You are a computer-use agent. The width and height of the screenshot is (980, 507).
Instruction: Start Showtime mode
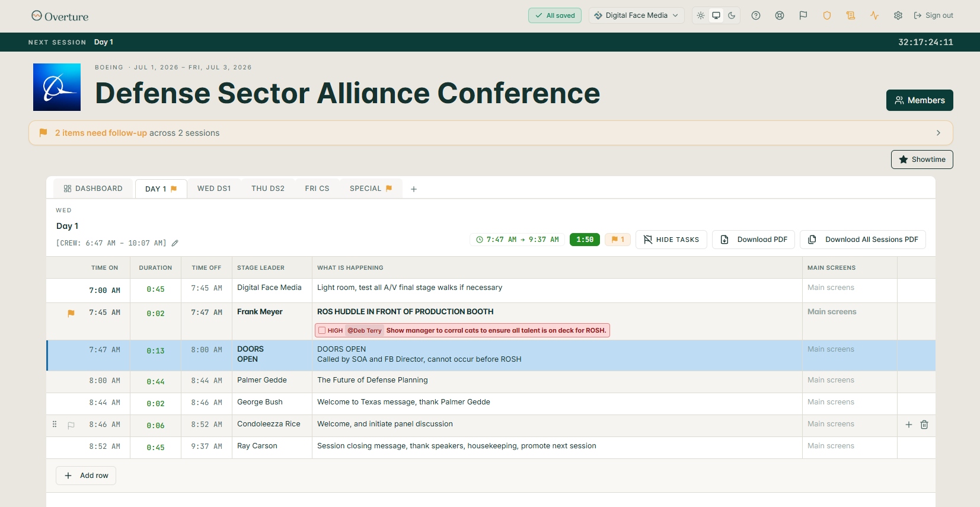coord(922,160)
